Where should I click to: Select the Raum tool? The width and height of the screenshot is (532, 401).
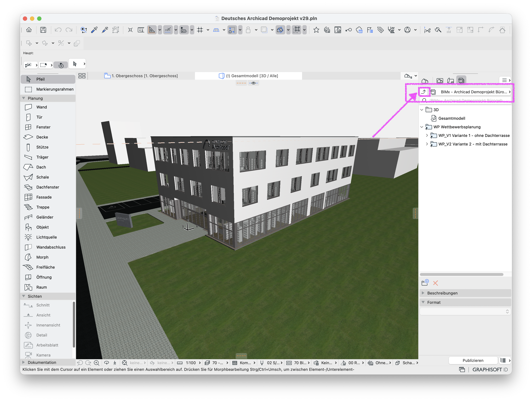48,287
